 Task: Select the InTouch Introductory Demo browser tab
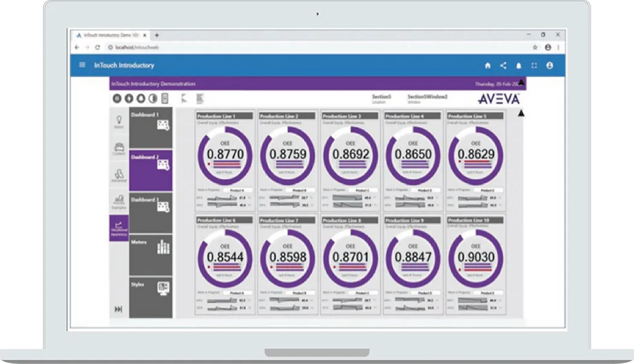click(110, 35)
